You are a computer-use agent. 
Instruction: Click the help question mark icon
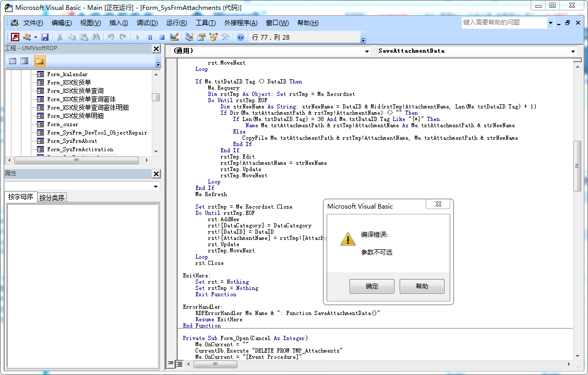point(241,37)
